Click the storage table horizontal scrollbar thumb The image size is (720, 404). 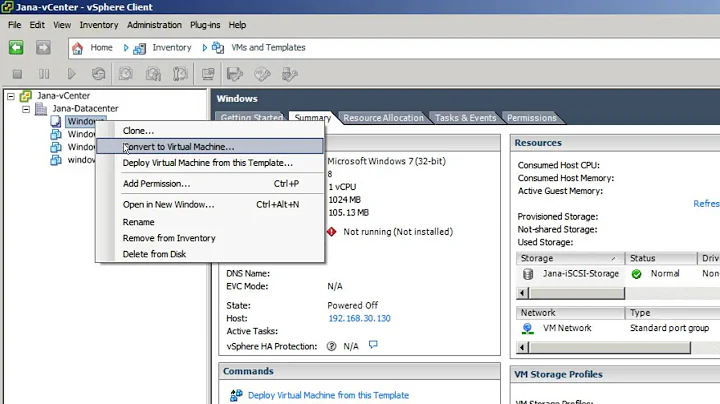click(x=577, y=293)
